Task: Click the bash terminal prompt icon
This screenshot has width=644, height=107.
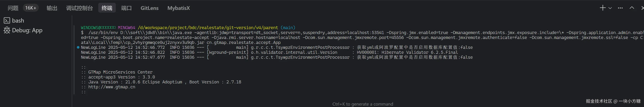Action: click(7, 21)
